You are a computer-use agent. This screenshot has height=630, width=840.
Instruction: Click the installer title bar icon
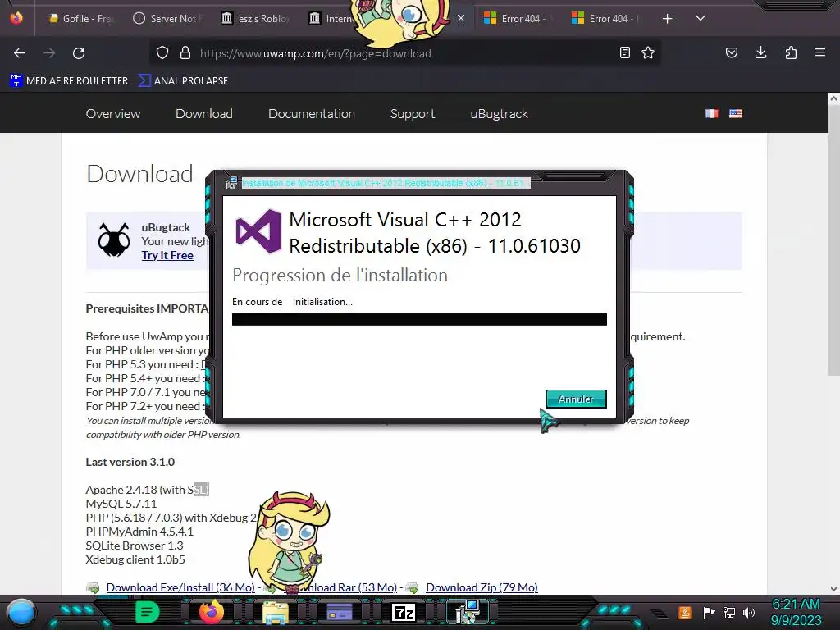click(x=231, y=183)
